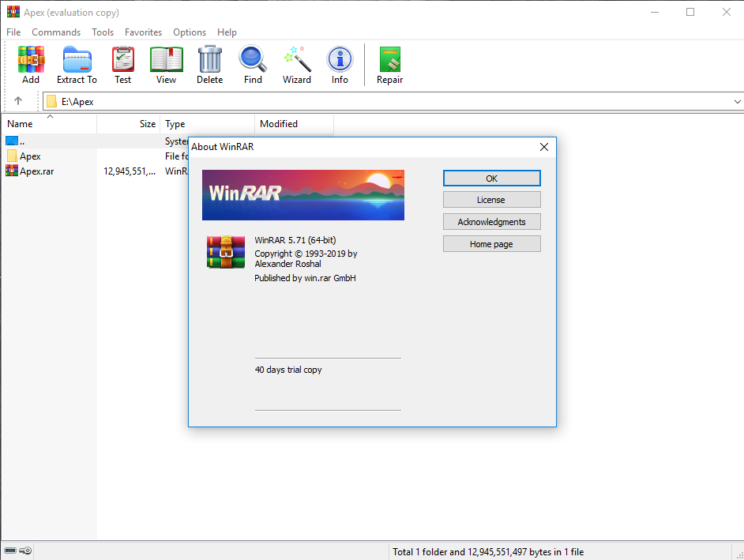Click the Apex.rar archive file icon
The width and height of the screenshot is (744, 560).
click(12, 171)
